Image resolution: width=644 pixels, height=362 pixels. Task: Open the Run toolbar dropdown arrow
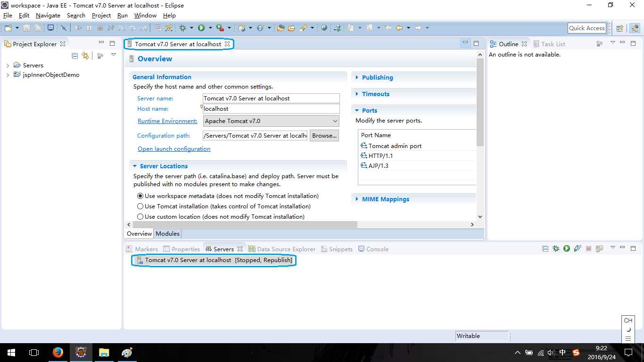pyautogui.click(x=210, y=28)
